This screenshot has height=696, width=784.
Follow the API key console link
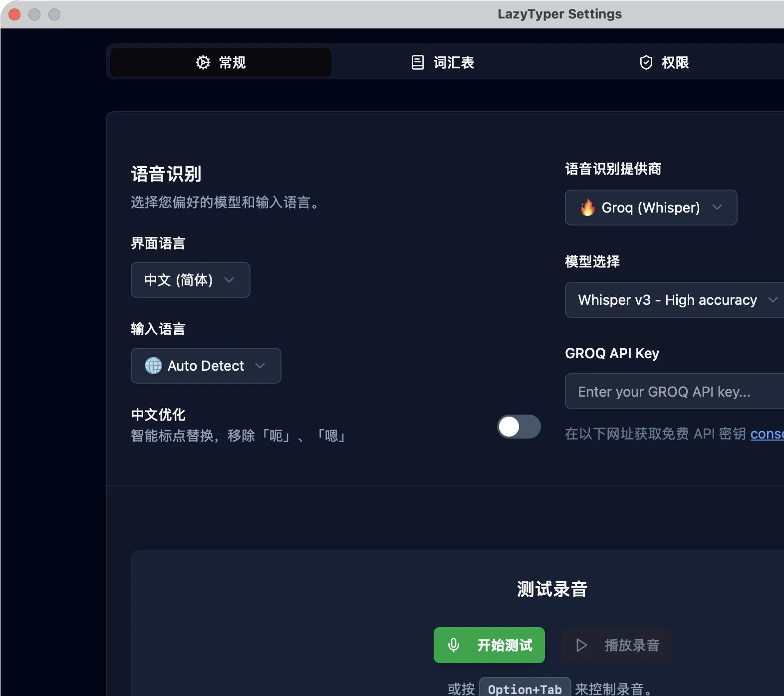click(x=767, y=434)
